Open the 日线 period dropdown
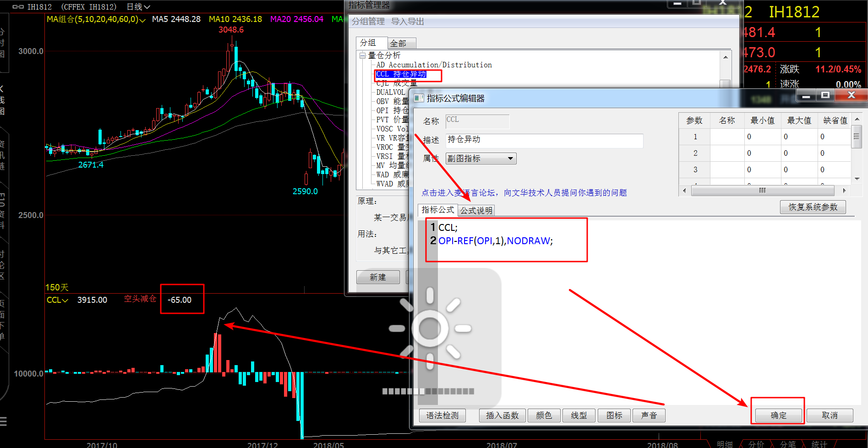The image size is (868, 448). coord(138,7)
